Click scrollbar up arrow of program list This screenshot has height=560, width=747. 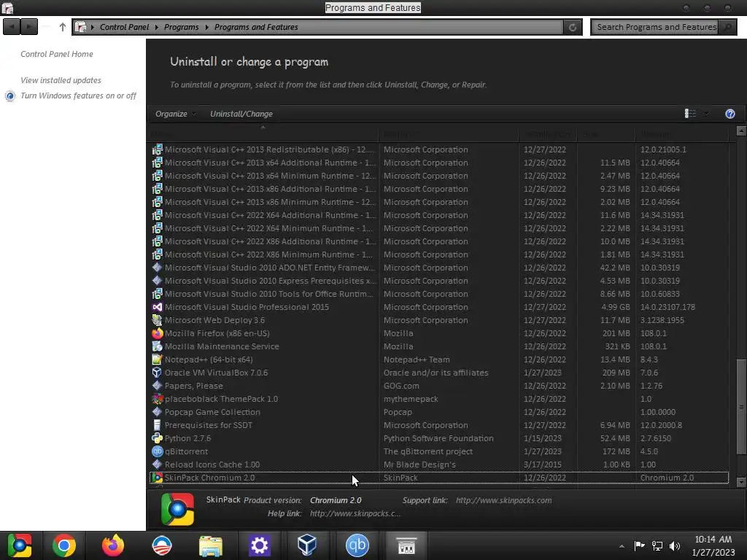(x=741, y=131)
